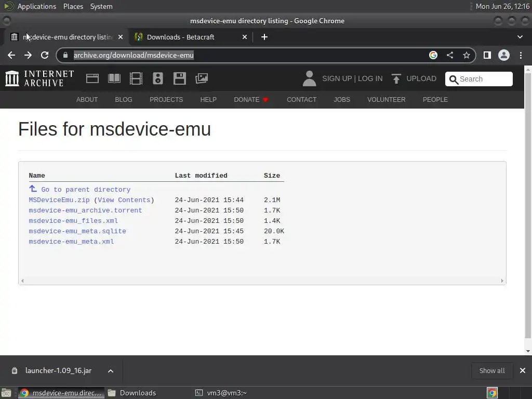The width and height of the screenshot is (532, 399).
Task: Go forward with the browser forward arrow
Action: [x=28, y=55]
